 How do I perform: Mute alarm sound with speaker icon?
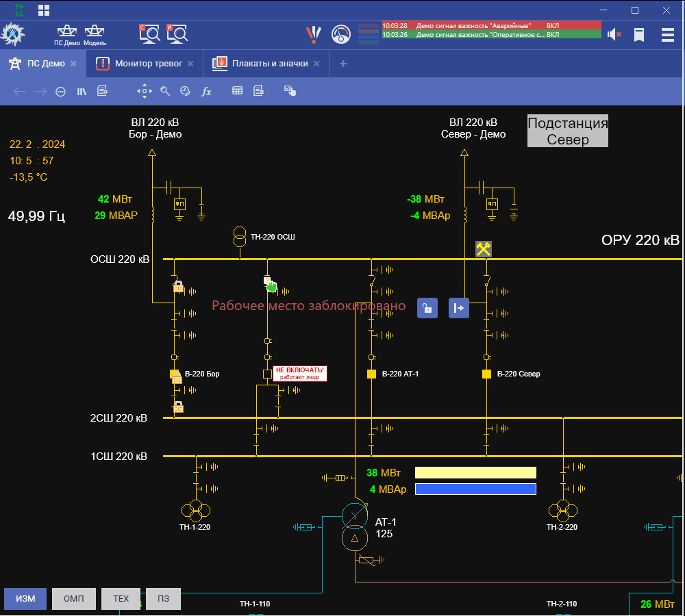coord(614,34)
